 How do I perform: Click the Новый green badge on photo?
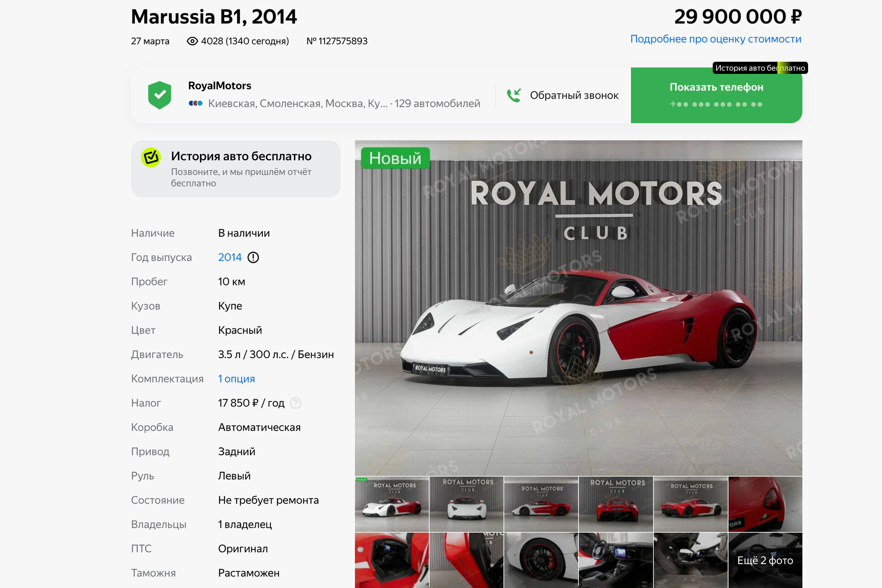[x=395, y=158]
